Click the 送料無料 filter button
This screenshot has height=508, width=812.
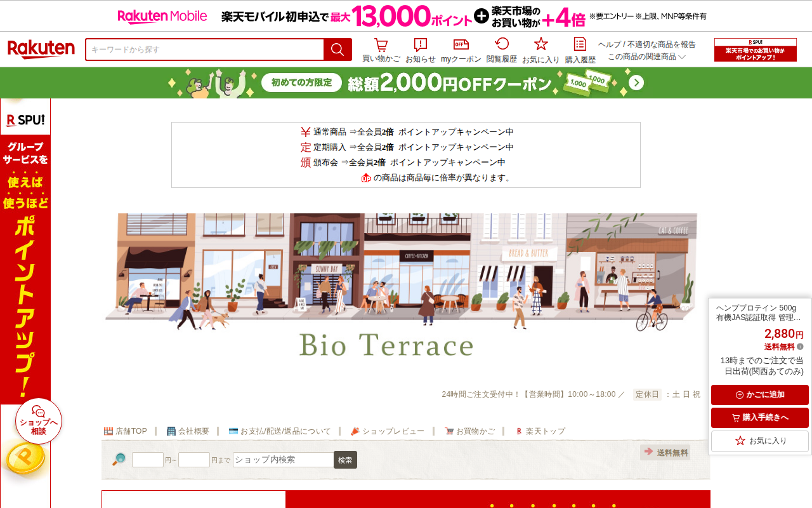pyautogui.click(x=665, y=452)
